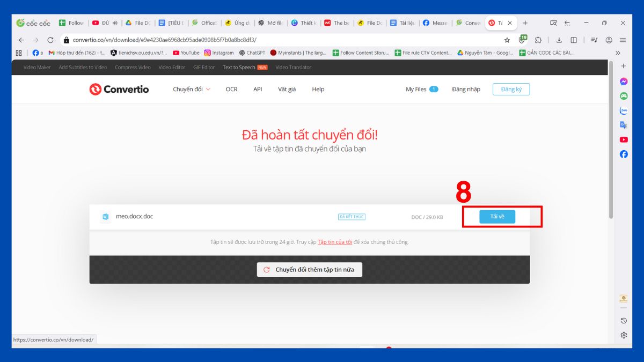
Task: Bookmark this page with the star icon
Action: click(507, 40)
